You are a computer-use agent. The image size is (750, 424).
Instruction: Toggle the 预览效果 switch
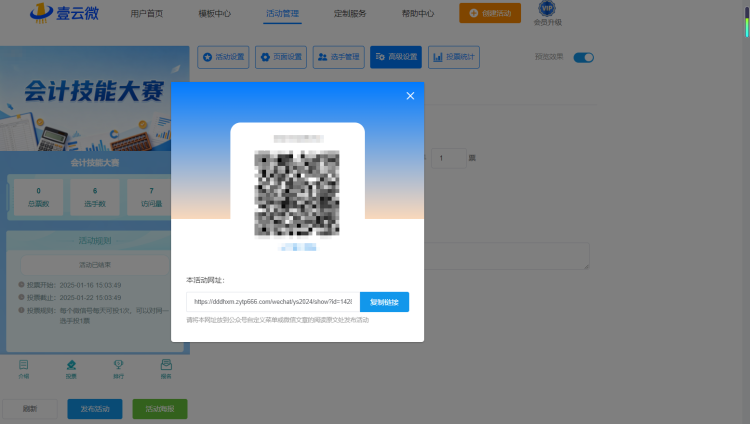(x=584, y=57)
